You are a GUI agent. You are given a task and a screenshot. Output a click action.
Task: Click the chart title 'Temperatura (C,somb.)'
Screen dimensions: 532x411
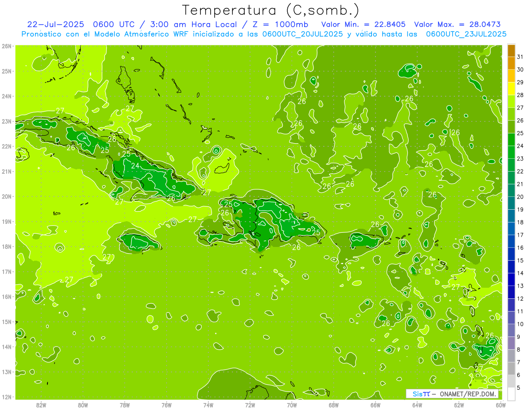tap(271, 10)
